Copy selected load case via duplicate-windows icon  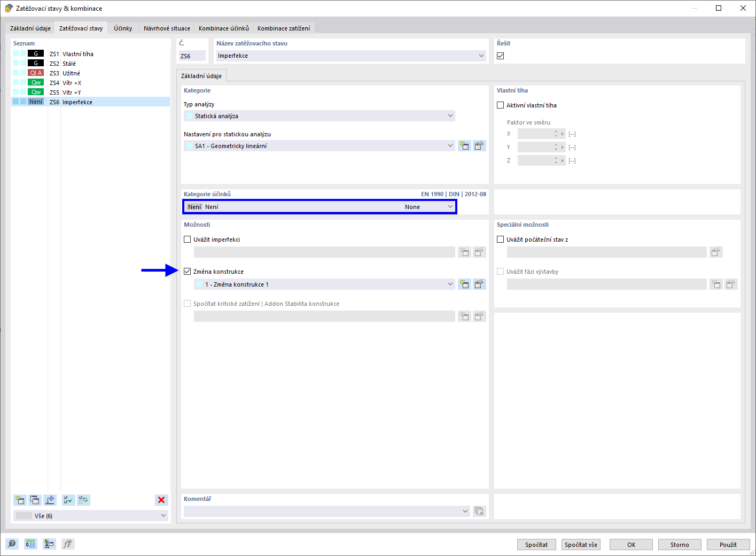coord(35,500)
